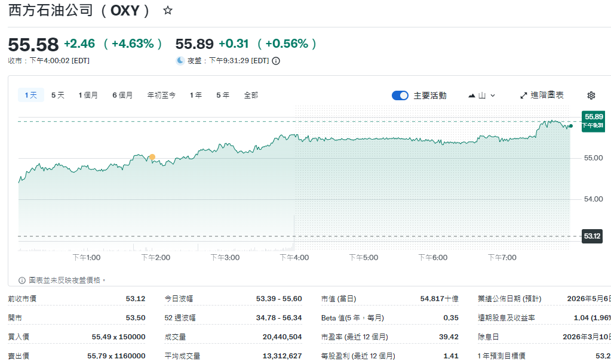This screenshot has width=611, height=364.
Task: Select the 1個月 range tab
Action: (88, 95)
